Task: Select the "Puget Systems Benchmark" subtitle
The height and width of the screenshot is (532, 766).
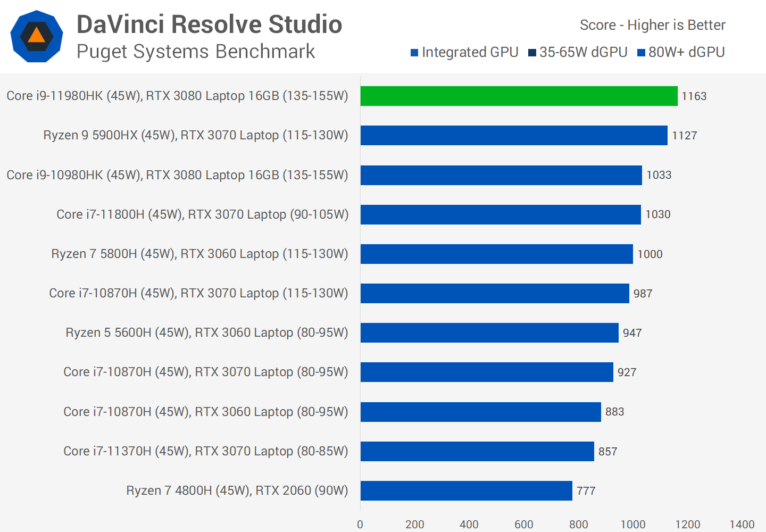Action: click(x=196, y=52)
